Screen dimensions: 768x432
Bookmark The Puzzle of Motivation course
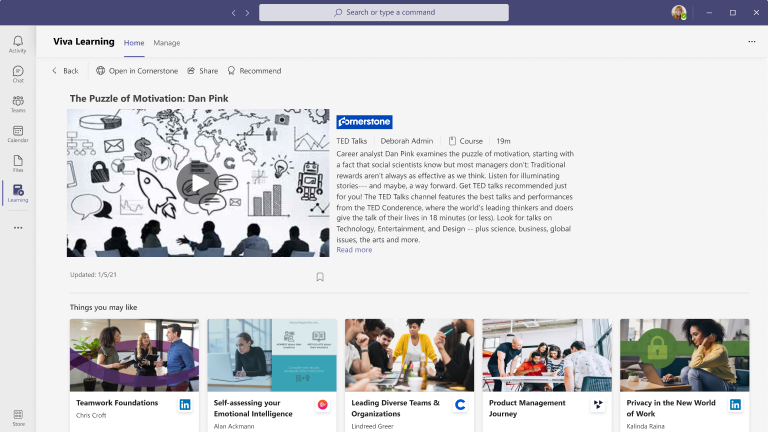pos(320,277)
